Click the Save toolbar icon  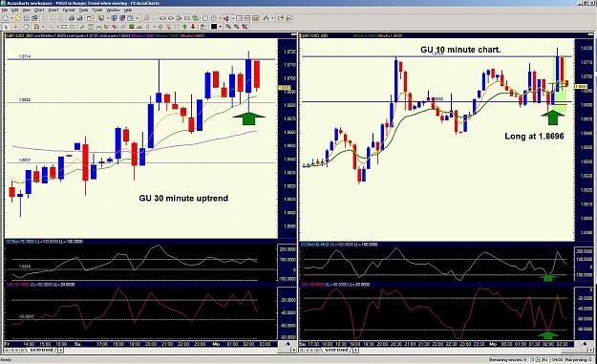(x=27, y=18)
